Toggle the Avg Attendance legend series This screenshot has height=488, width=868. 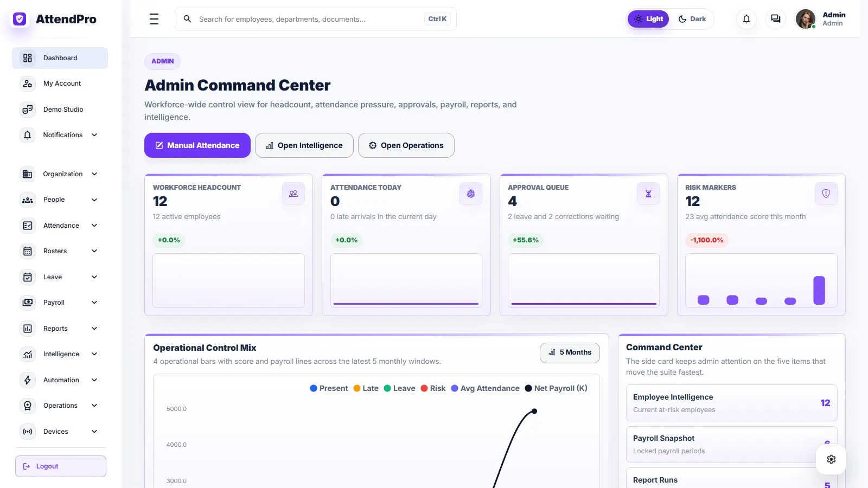click(x=485, y=388)
